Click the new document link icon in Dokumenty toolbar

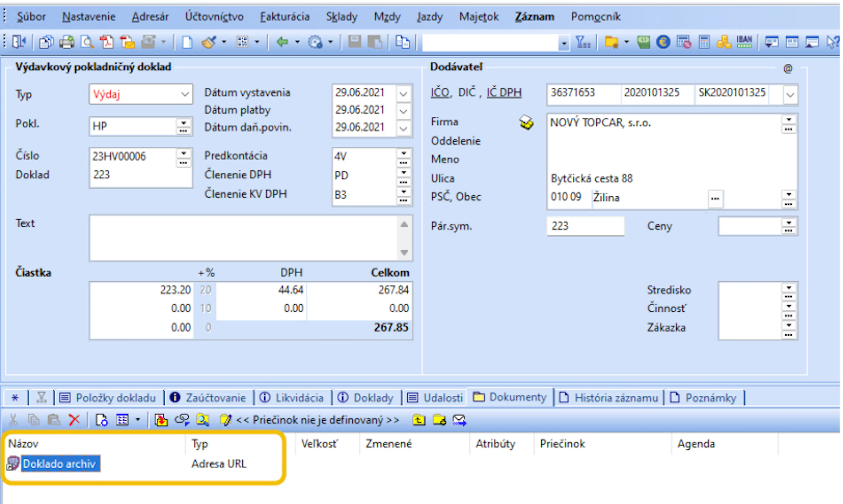101,420
